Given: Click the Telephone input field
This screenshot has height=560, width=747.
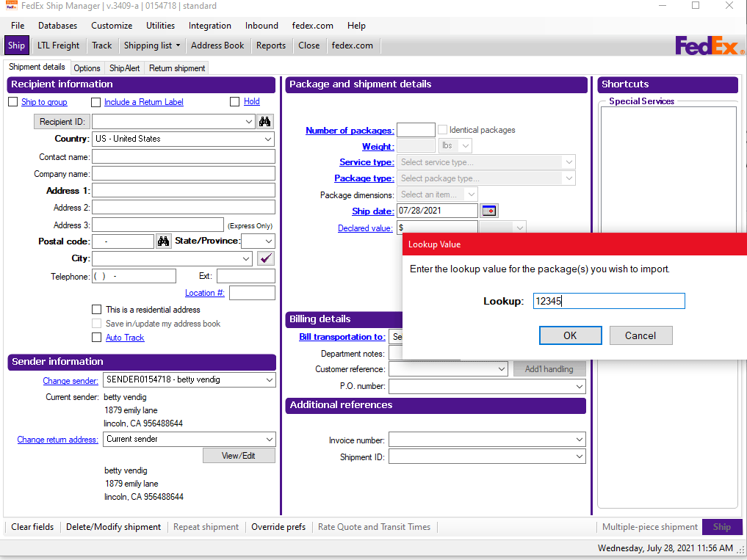Looking at the screenshot, I should pyautogui.click(x=134, y=276).
